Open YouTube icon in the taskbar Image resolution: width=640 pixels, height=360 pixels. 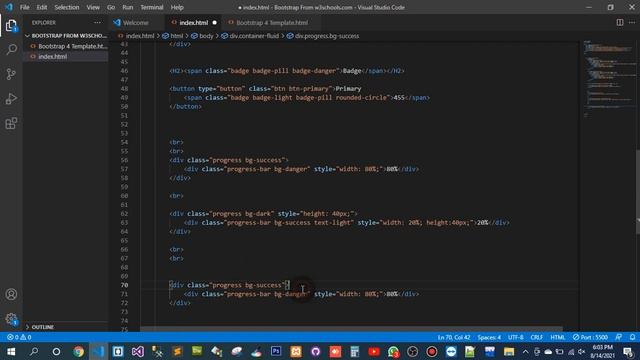pyautogui.click(x=374, y=351)
